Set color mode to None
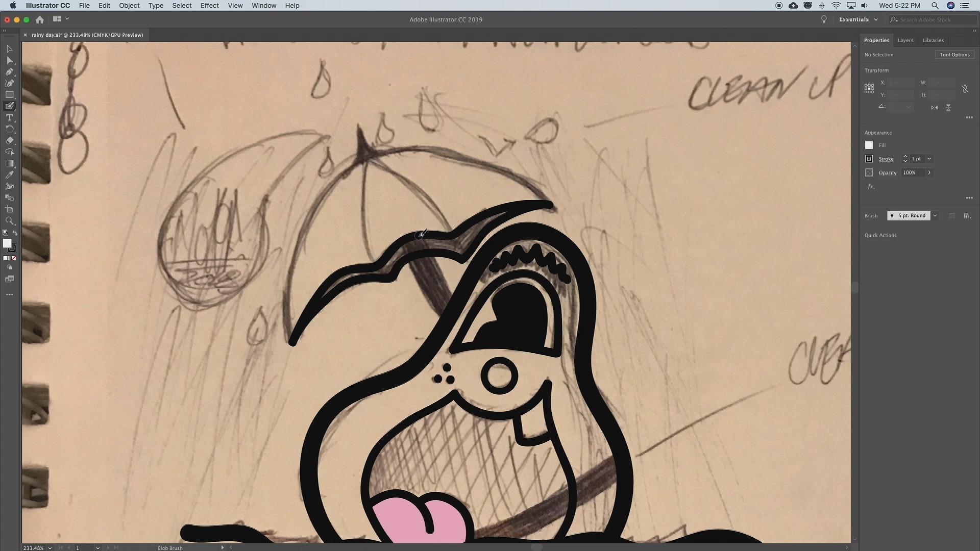The height and width of the screenshot is (551, 980). pos(14,258)
